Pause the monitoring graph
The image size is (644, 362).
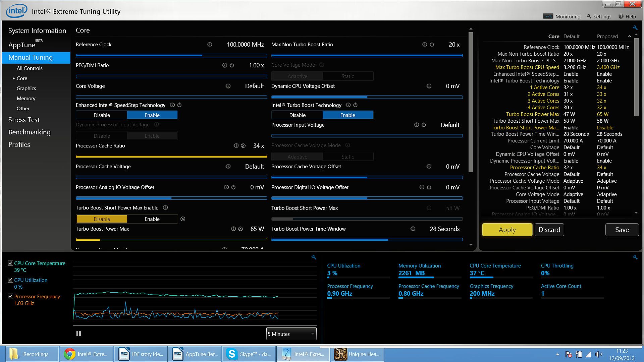[78, 334]
